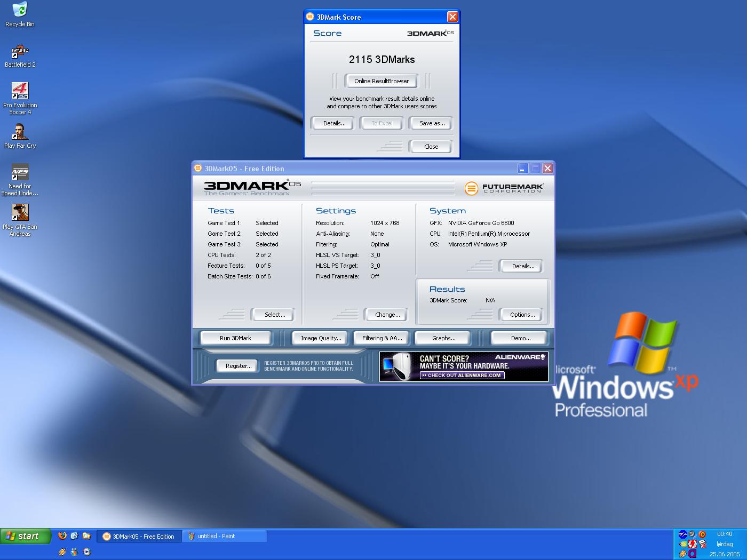Image resolution: width=747 pixels, height=560 pixels.
Task: Click the Optimal filtering value
Action: pos(380,244)
